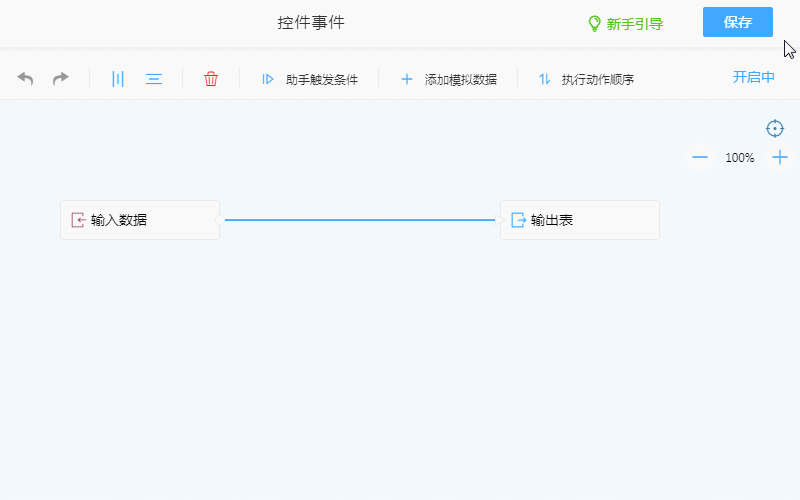Open 执行动作顺序 settings
Screen dimensions: 800x500
pyautogui.click(x=587, y=79)
